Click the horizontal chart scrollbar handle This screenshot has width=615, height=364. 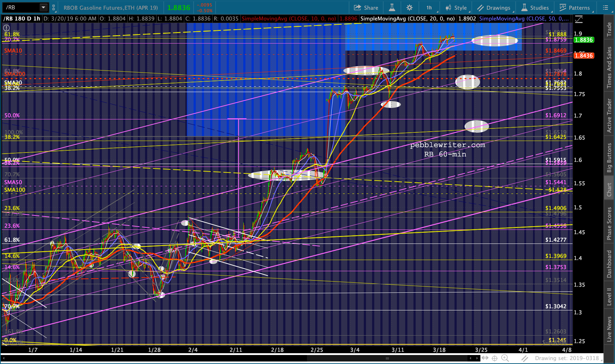tap(388, 358)
